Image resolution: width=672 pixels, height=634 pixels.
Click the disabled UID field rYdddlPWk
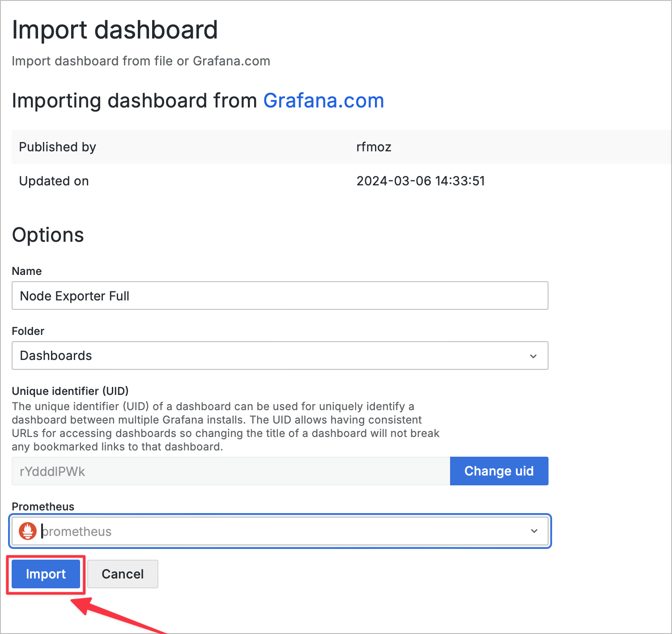(x=231, y=471)
